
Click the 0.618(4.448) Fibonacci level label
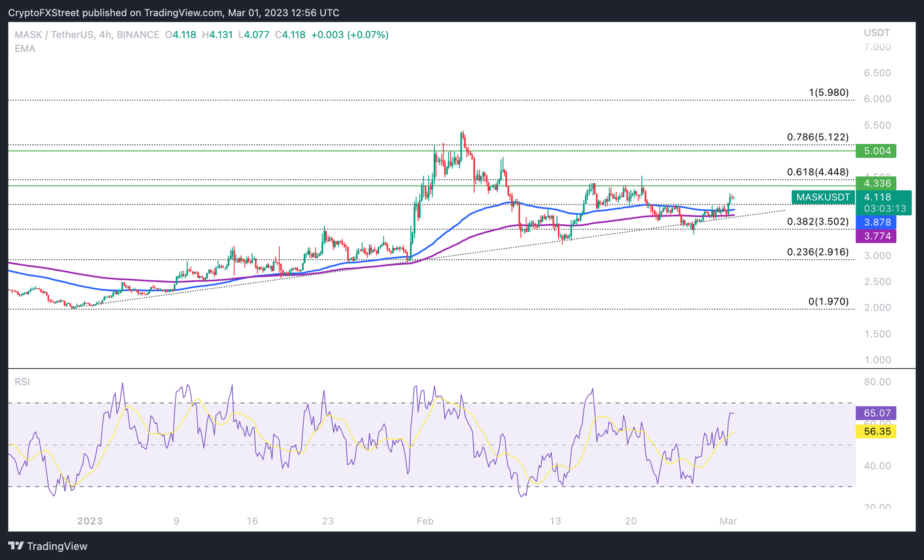818,172
